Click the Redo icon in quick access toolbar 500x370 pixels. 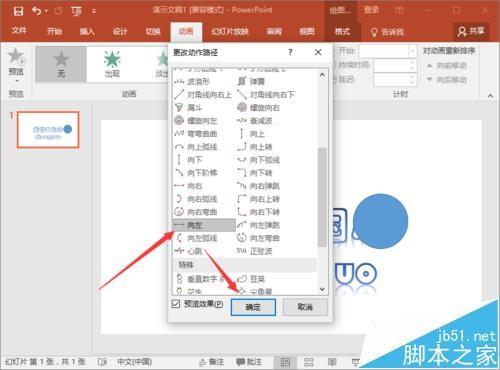click(58, 11)
